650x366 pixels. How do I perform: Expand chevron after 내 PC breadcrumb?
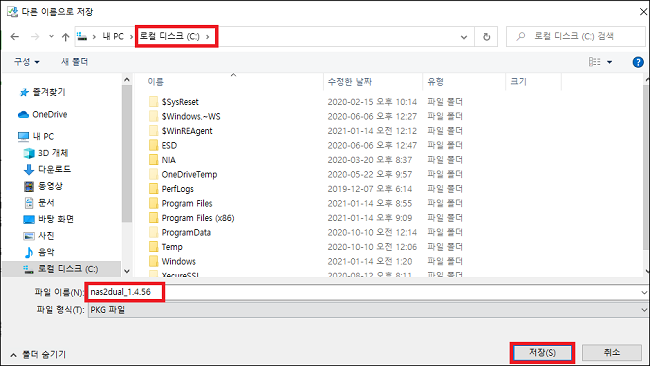click(x=131, y=36)
